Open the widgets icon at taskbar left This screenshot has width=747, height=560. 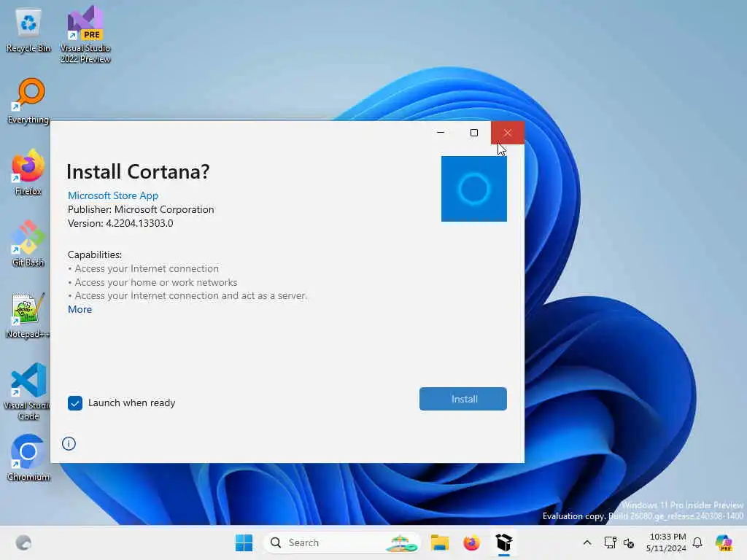[23, 542]
